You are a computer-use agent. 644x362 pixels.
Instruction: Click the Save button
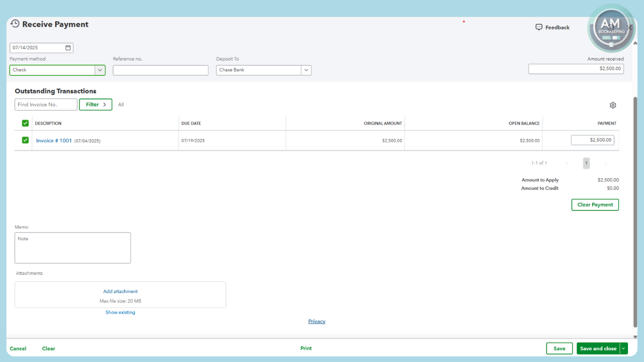[x=559, y=348]
